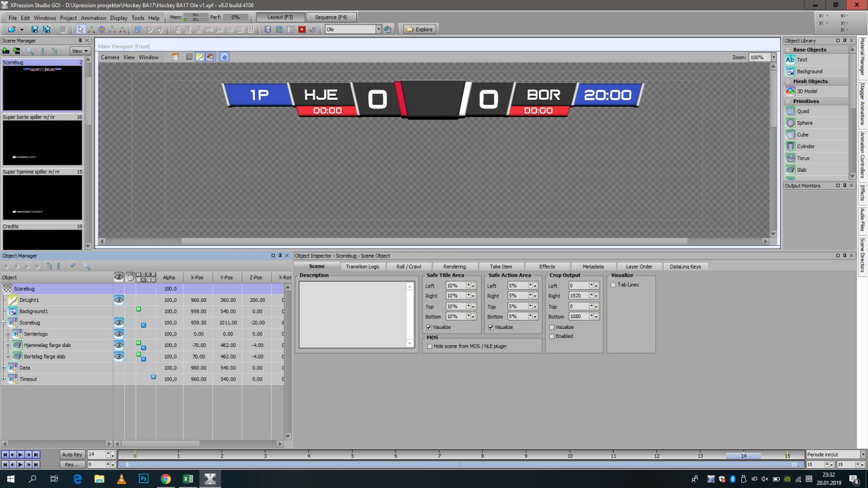Save all with the double floppy icon
Screen dimensions: 868x488
click(46, 29)
